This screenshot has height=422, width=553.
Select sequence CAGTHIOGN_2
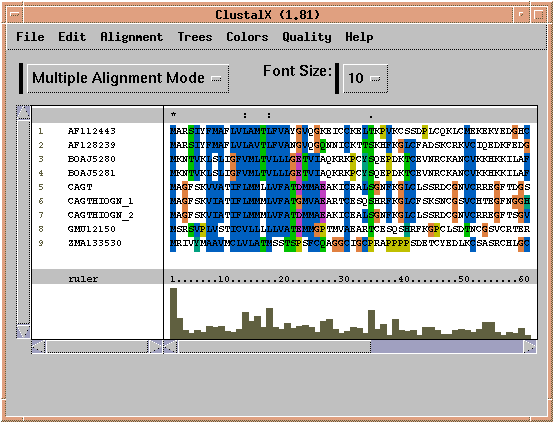pyautogui.click(x=101, y=215)
